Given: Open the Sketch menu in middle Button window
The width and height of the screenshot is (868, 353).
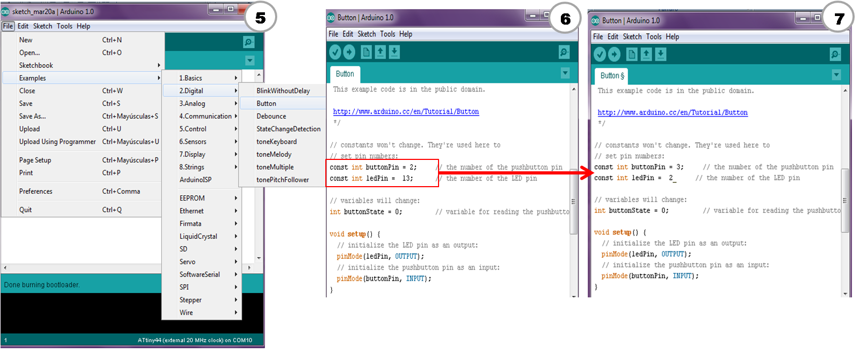Looking at the screenshot, I should click(366, 34).
